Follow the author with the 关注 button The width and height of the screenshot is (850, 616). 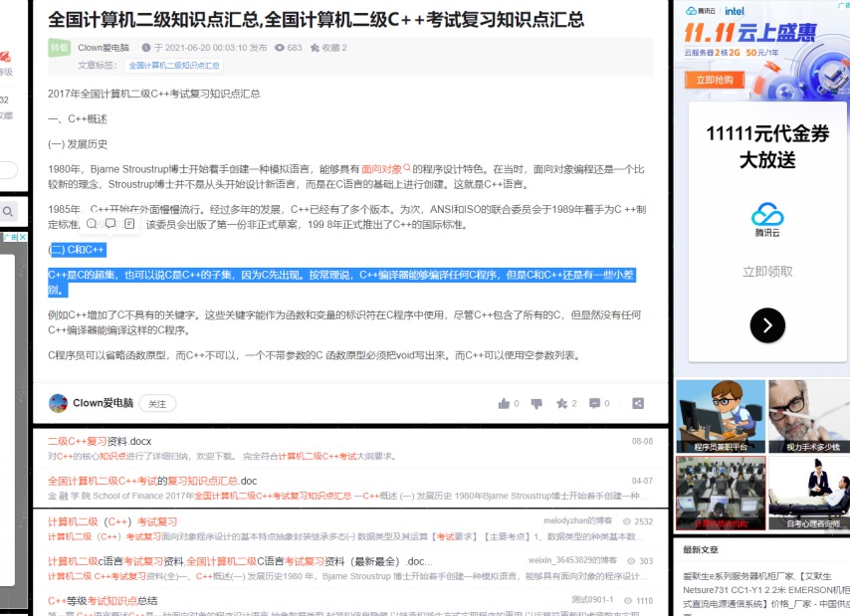pos(157,404)
